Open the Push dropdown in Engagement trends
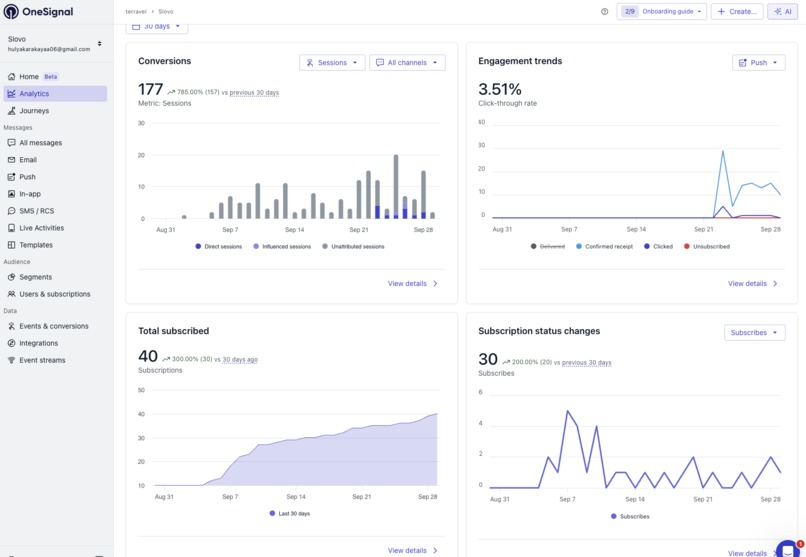The height and width of the screenshot is (557, 806). pos(759,63)
